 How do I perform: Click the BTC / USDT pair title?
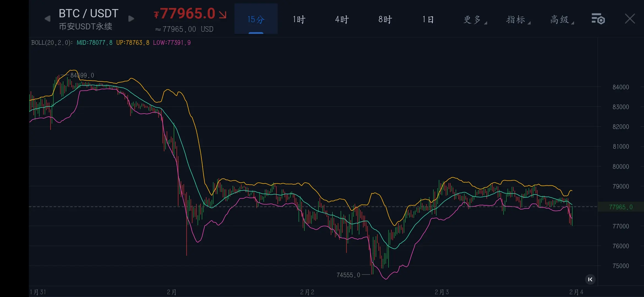(x=88, y=13)
